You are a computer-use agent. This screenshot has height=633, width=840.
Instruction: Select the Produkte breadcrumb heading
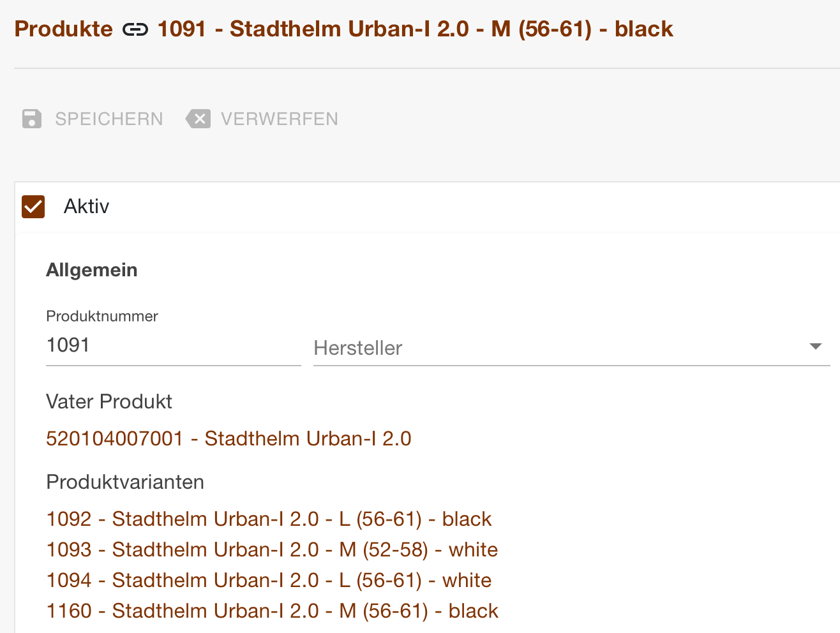(x=63, y=29)
